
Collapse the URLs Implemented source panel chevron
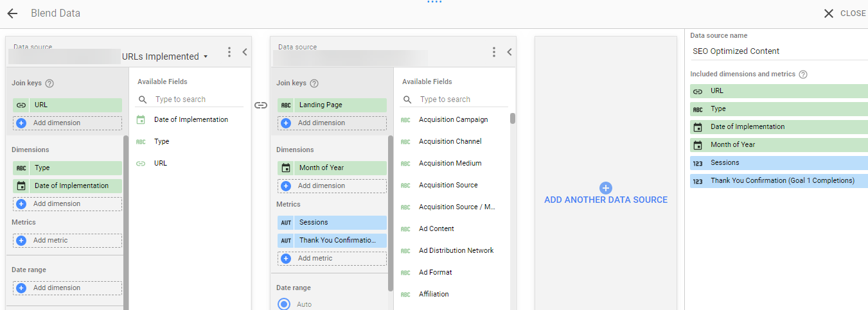(245, 52)
